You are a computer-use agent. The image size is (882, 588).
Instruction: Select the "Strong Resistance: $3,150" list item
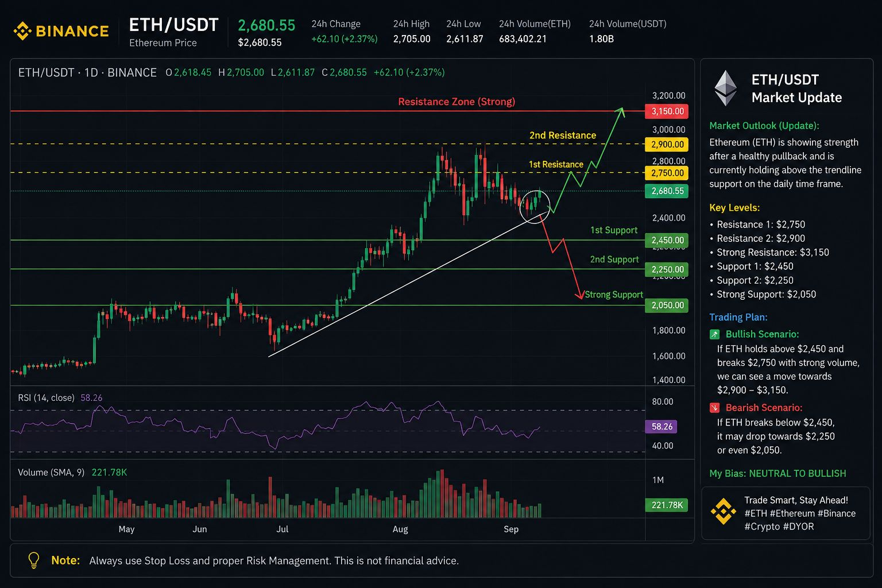(769, 253)
